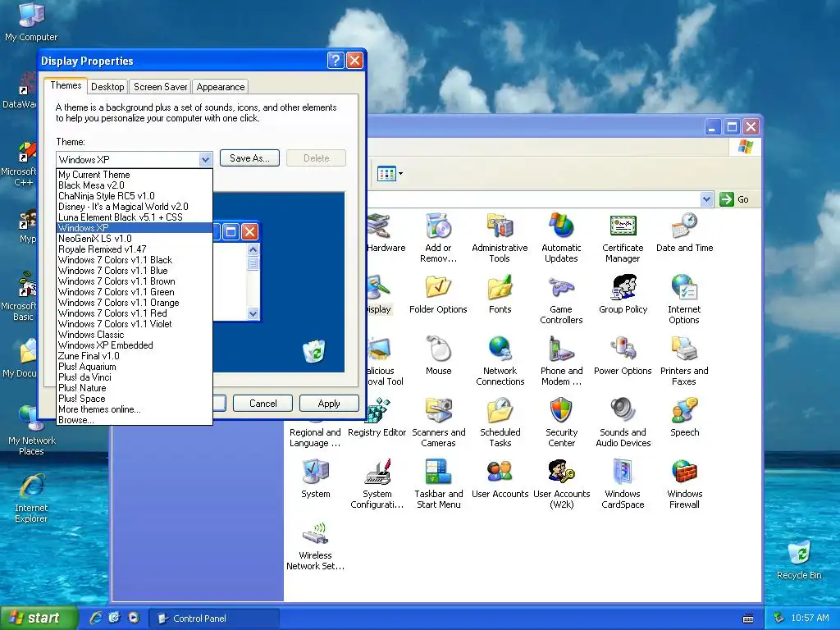Open Power Options icon
840x630 pixels.
click(623, 349)
